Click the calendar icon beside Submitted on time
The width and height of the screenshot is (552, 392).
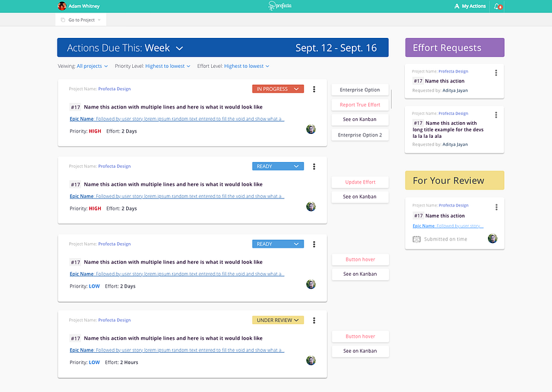pos(417,239)
